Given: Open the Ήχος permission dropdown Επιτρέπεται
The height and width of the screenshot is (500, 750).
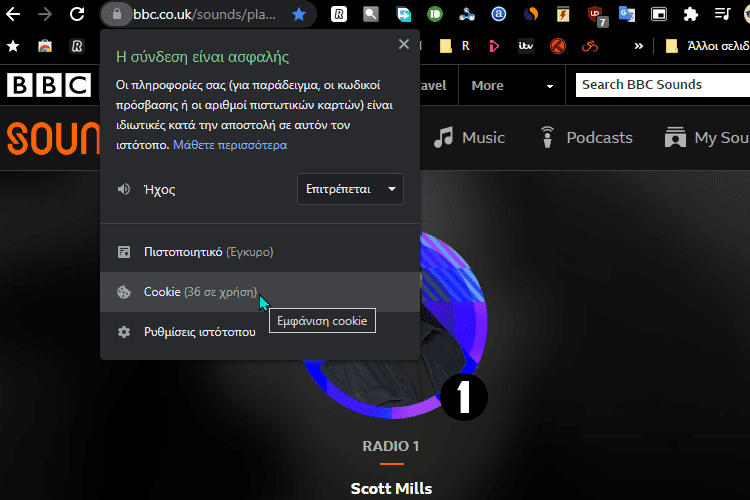Looking at the screenshot, I should pyautogui.click(x=350, y=189).
